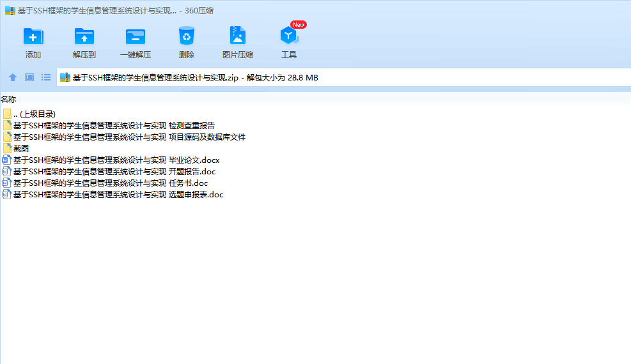The width and height of the screenshot is (631, 364).
Task: Go up one level with the up arrow
Action: (13, 77)
